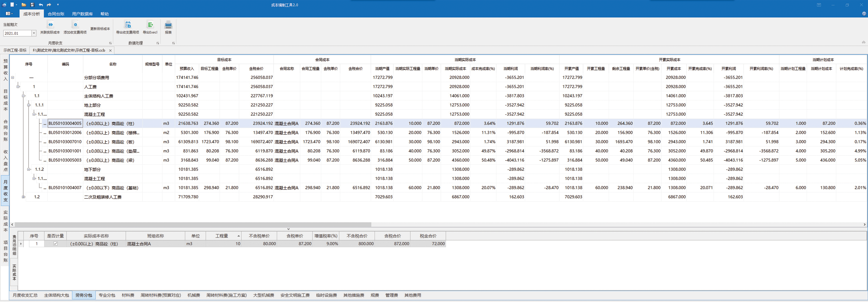This screenshot has width=868, height=302.
Task: Collapse the 1.1.1 地上部分 node
Action: [29, 105]
